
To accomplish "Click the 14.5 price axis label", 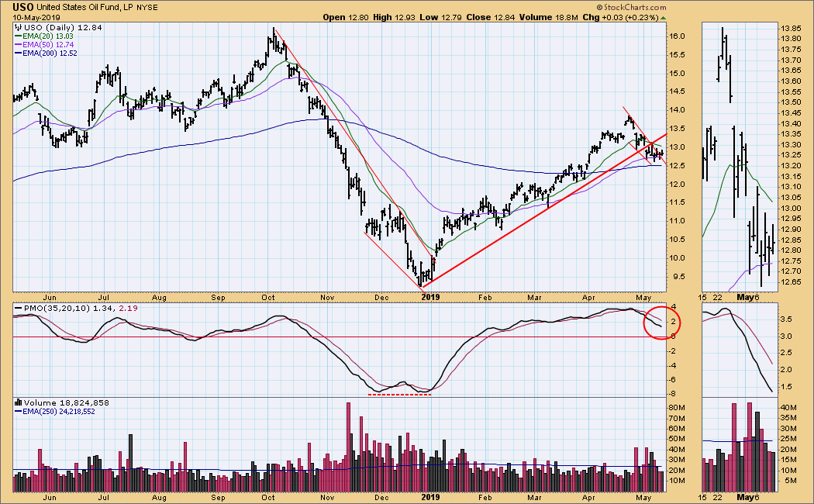I will pos(677,91).
